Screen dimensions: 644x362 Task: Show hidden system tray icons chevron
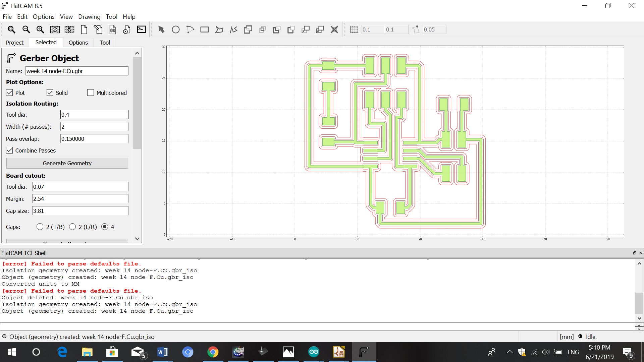click(x=509, y=352)
